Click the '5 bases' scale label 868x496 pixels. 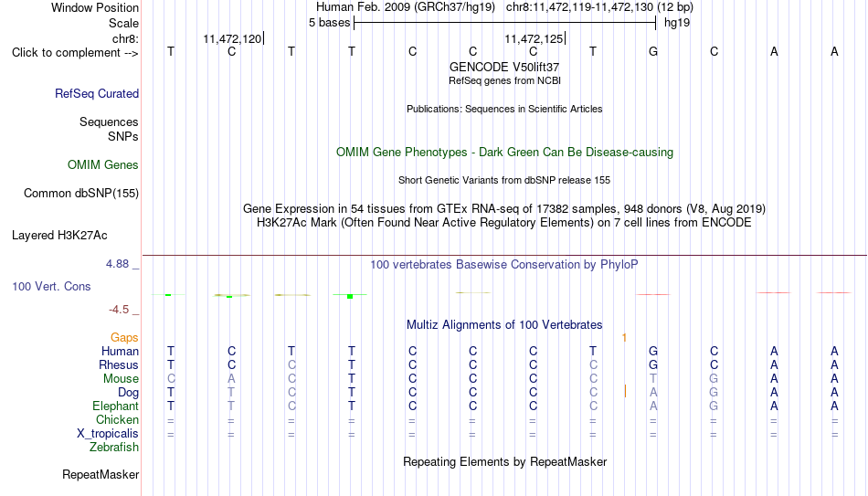click(x=329, y=23)
